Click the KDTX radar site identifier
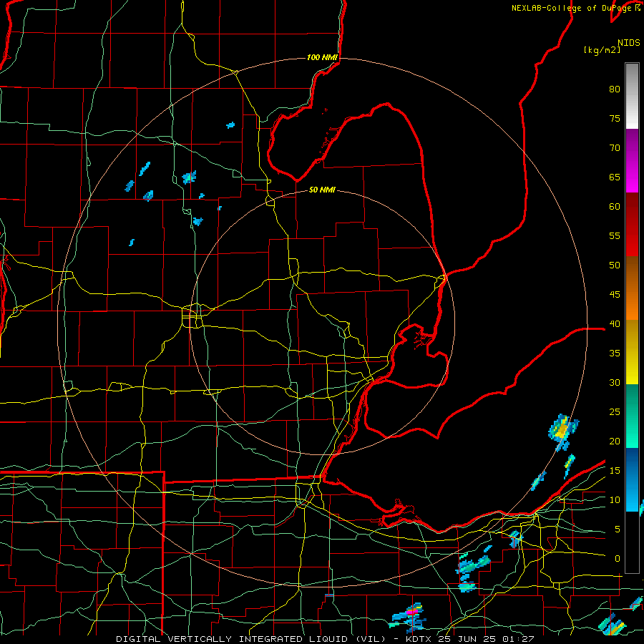This screenshot has height=644, width=644. [x=420, y=639]
